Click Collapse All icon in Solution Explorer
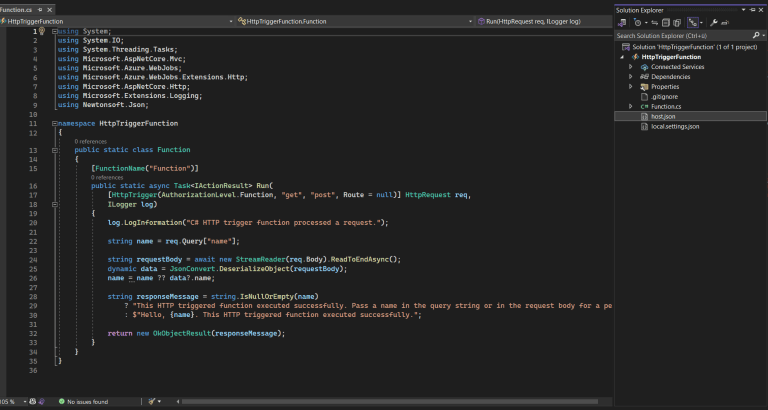 click(666, 23)
